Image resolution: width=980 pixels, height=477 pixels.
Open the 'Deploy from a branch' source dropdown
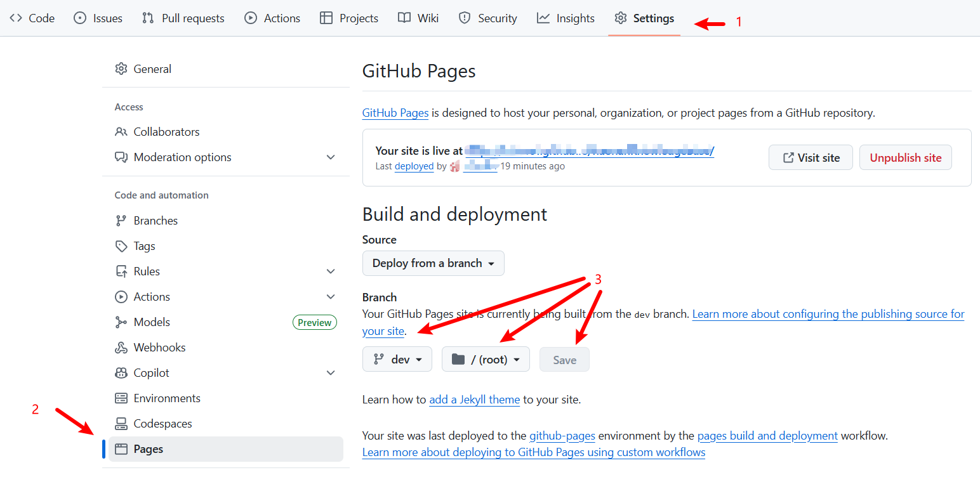(433, 263)
